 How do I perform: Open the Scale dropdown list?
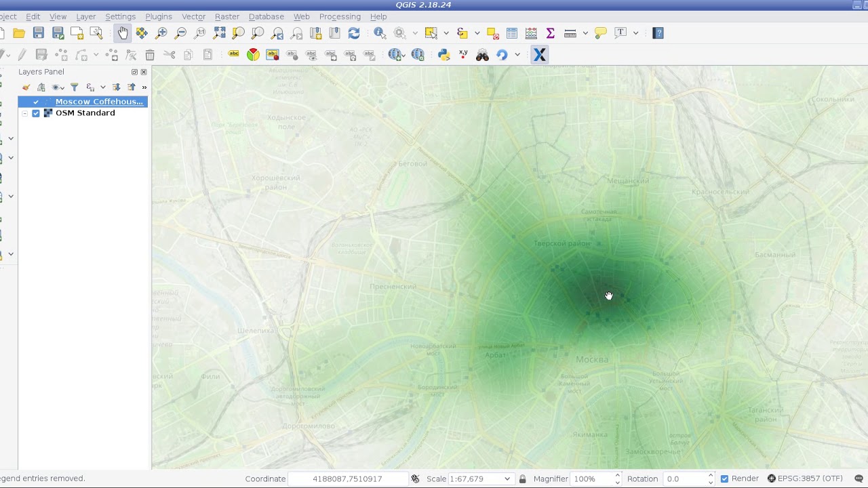coord(507,479)
